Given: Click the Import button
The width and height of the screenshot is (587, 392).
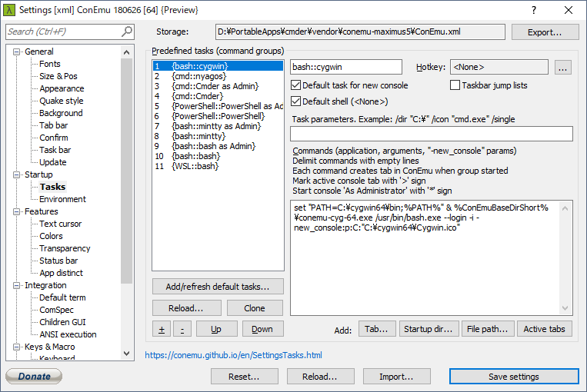Looking at the screenshot, I should coord(396,377).
